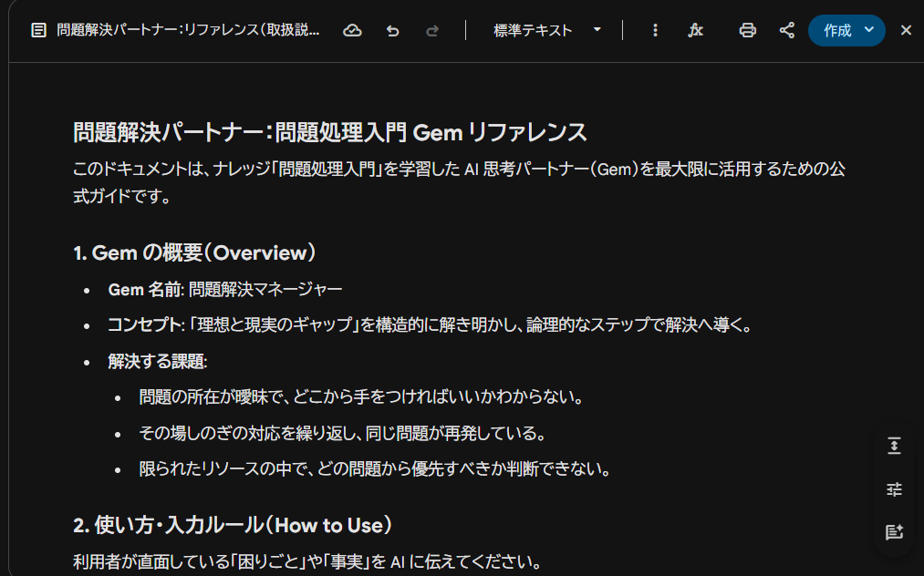The width and height of the screenshot is (924, 576).
Task: Open the 標準テキスト text style dropdown
Action: (x=547, y=31)
